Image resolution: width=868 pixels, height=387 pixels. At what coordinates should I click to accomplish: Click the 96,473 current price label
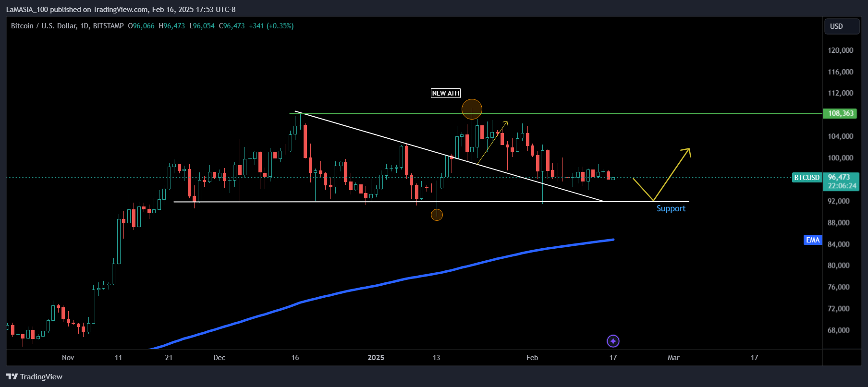click(x=839, y=177)
